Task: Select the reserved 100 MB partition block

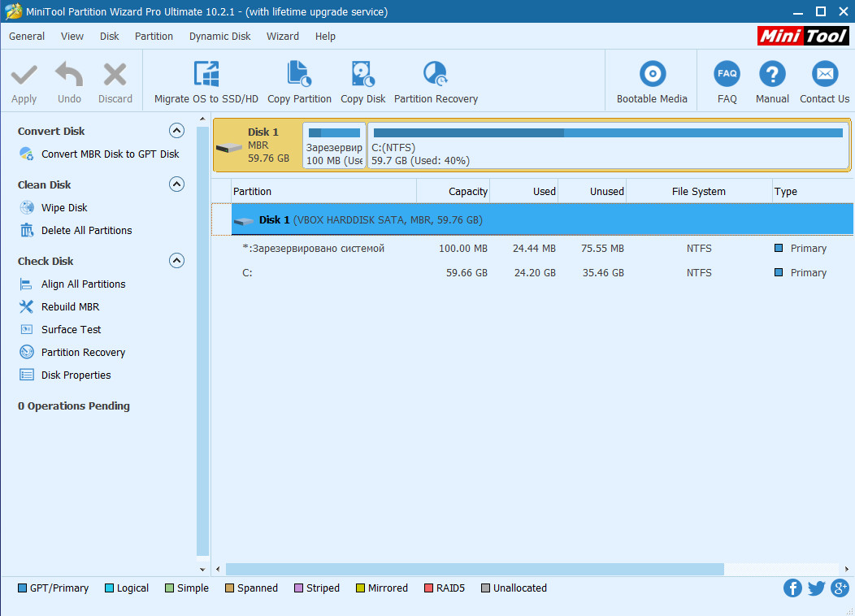Action: coord(334,145)
